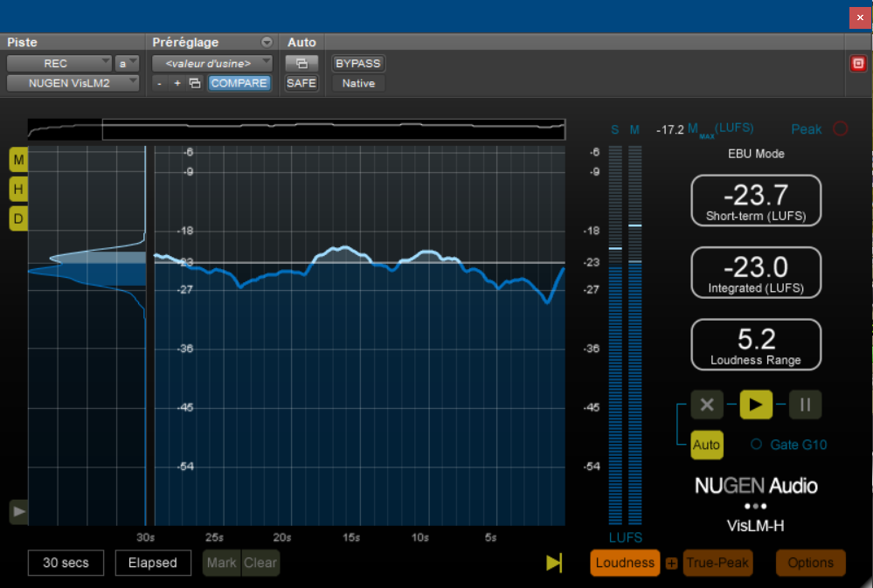Start measurement with the yellow play button
Image resolution: width=873 pixels, height=588 pixels.
tap(756, 405)
